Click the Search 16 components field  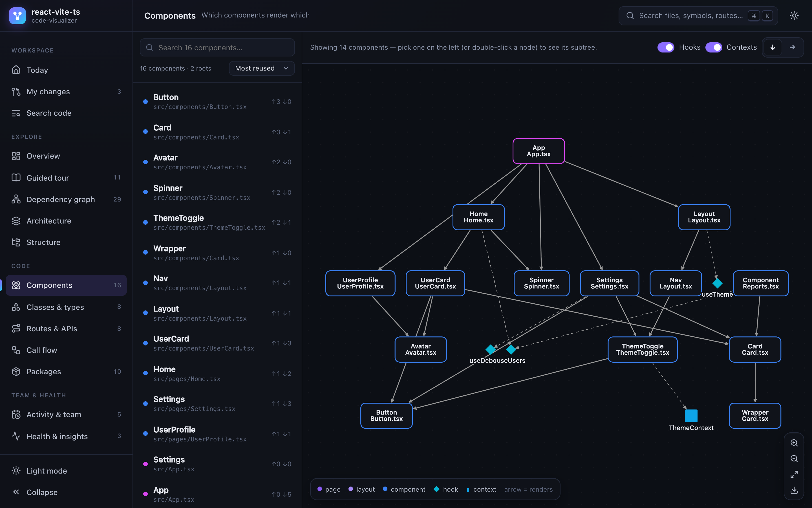click(x=217, y=47)
